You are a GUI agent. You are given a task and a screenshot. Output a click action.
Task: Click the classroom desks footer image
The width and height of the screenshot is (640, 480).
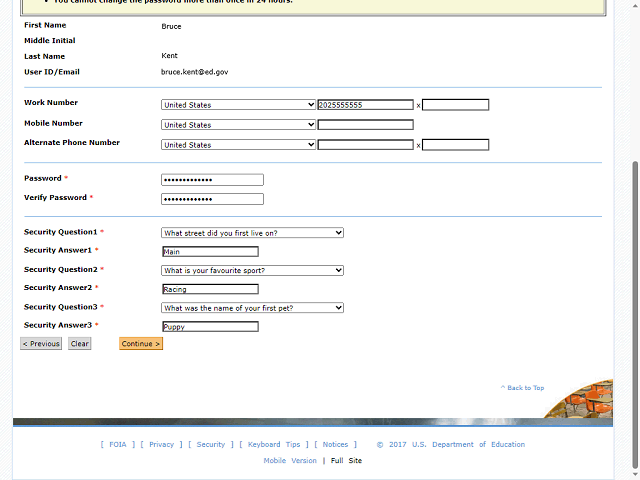[580, 399]
